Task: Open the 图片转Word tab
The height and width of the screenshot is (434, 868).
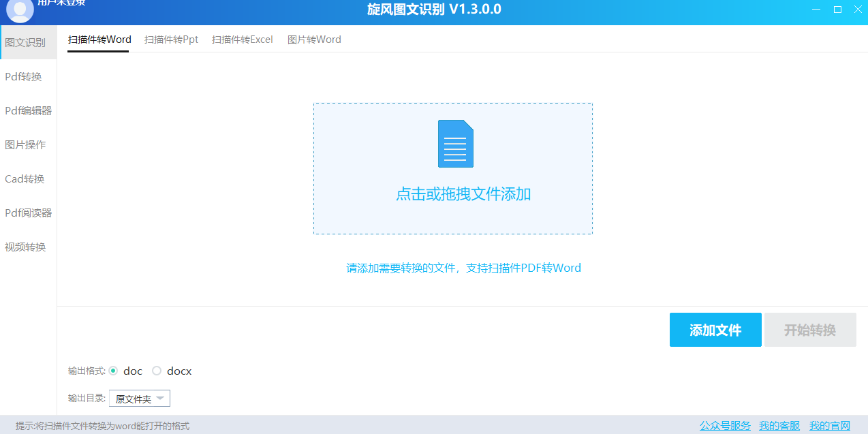Action: point(314,40)
